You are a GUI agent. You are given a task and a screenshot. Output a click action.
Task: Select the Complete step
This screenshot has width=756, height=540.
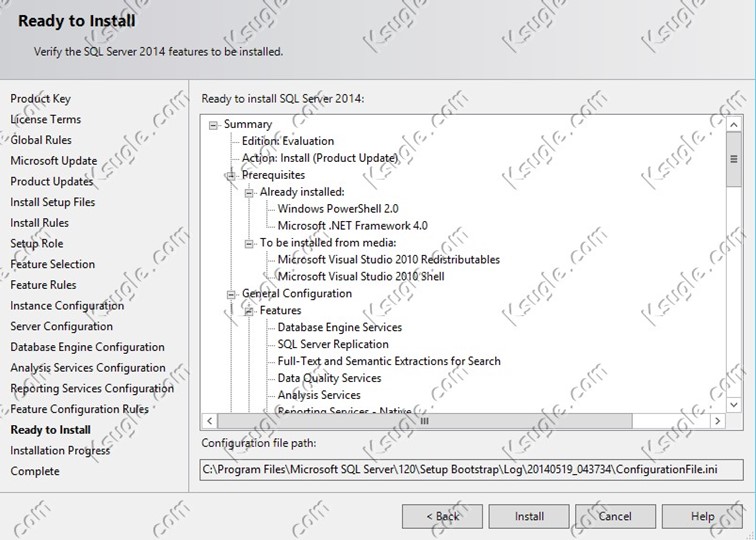(x=35, y=472)
